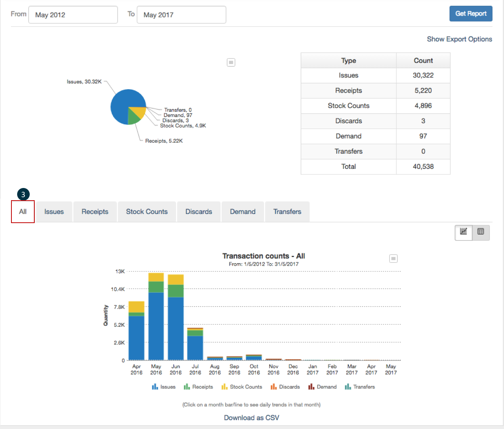
Task: Open the Discards tab
Action: coord(199,212)
